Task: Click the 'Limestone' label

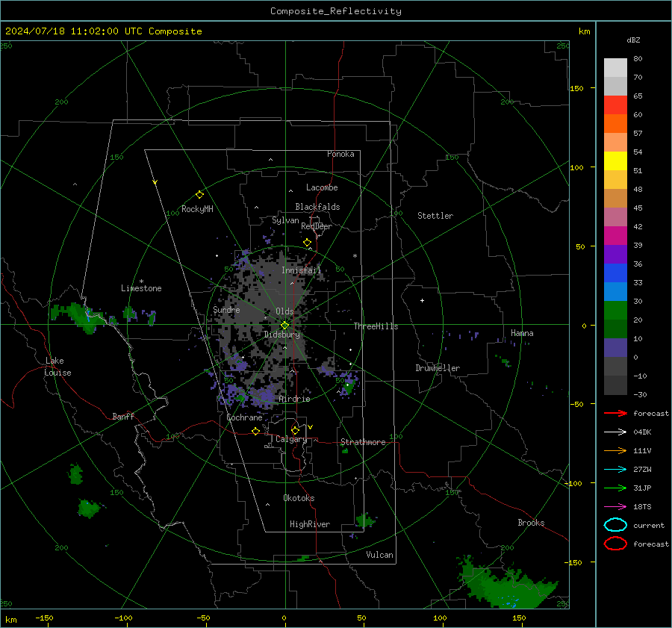Action: pos(141,288)
